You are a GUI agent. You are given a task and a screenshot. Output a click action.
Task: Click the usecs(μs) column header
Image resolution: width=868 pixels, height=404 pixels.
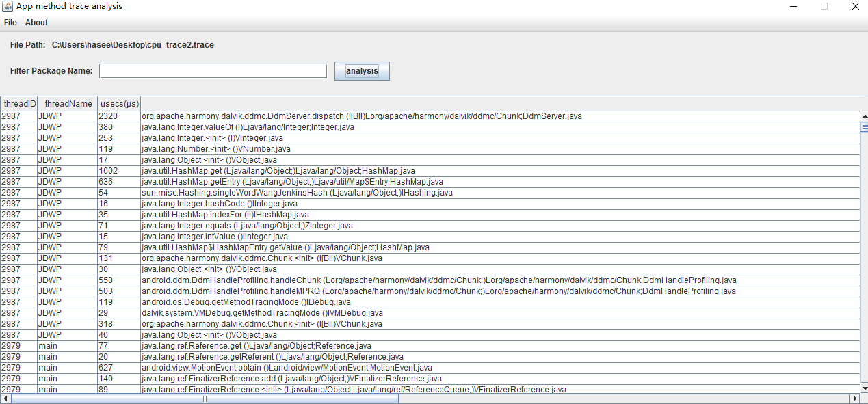[x=119, y=104]
